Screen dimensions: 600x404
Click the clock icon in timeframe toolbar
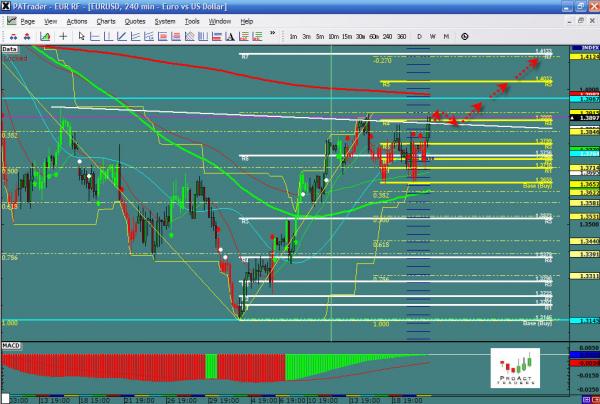click(464, 36)
